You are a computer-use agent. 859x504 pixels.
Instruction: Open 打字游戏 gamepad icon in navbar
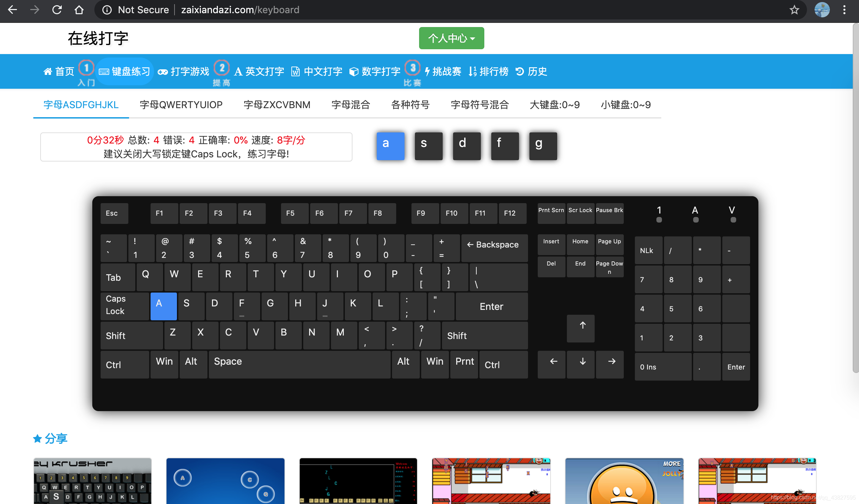163,72
